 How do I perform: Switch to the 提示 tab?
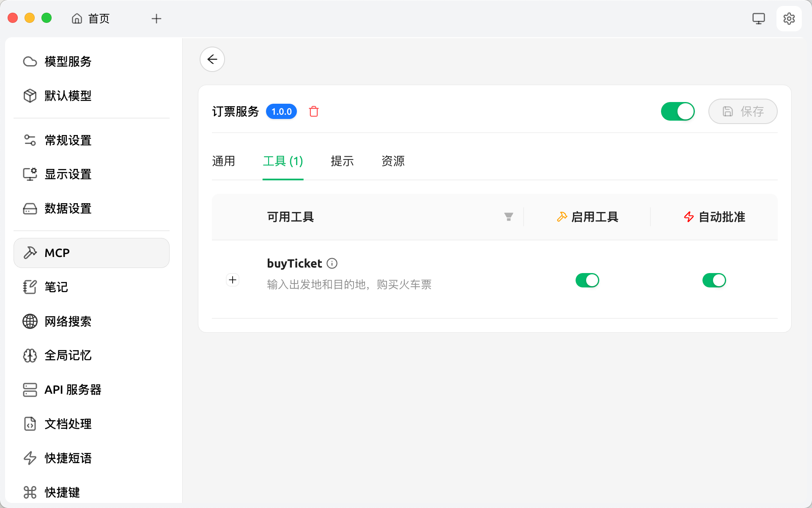[x=342, y=161]
